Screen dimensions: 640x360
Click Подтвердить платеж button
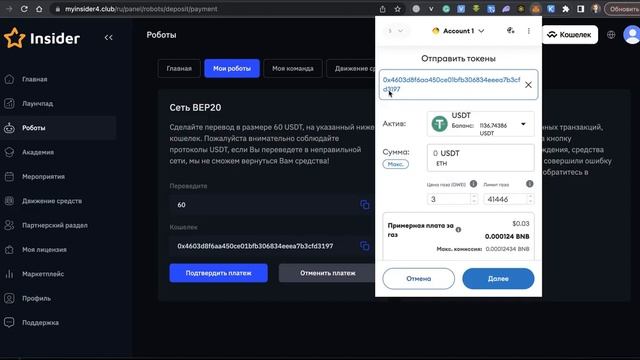coord(218,273)
